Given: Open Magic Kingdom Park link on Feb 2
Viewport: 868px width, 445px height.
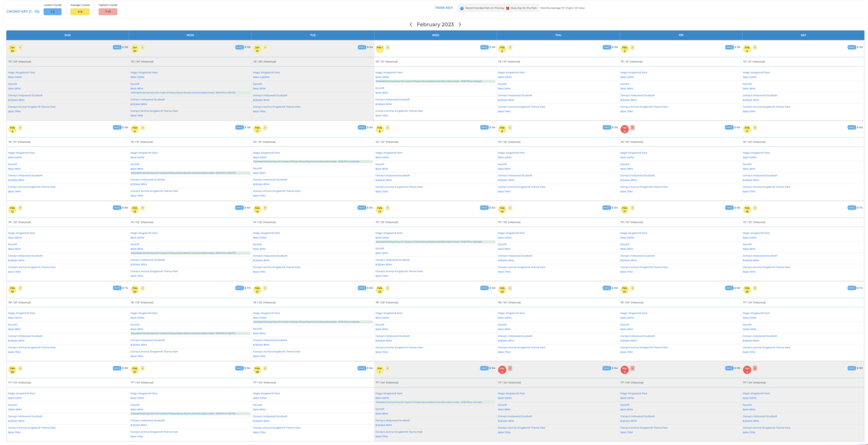Looking at the screenshot, I should click(511, 72).
